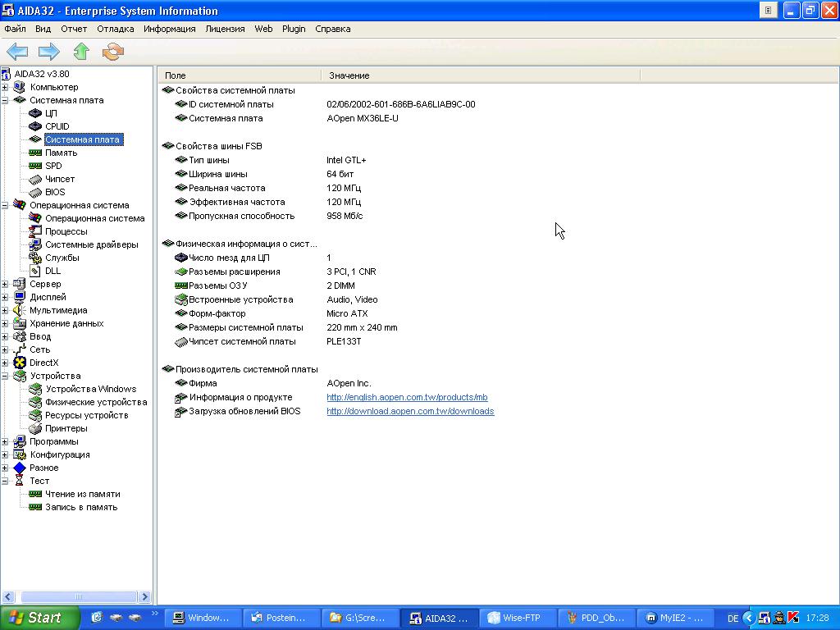Open the Отчет menu
The height and width of the screenshot is (630, 840).
click(x=73, y=29)
